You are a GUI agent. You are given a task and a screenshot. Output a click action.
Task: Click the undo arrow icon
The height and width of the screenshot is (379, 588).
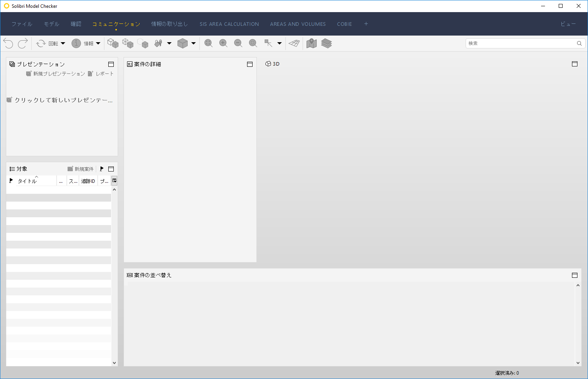click(x=8, y=43)
